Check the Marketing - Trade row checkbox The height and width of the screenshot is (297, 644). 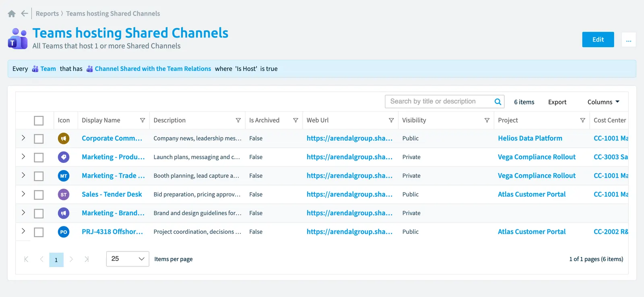click(x=39, y=176)
